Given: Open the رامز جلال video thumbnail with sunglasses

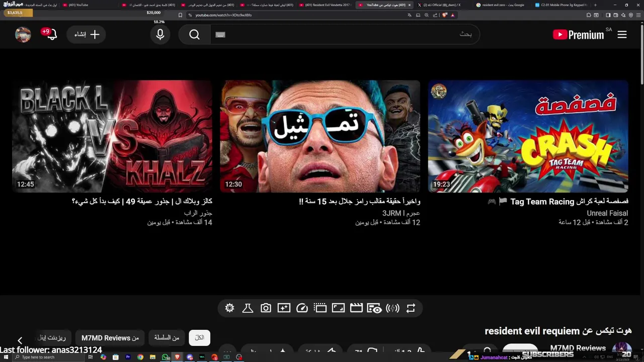Looking at the screenshot, I should (x=320, y=136).
